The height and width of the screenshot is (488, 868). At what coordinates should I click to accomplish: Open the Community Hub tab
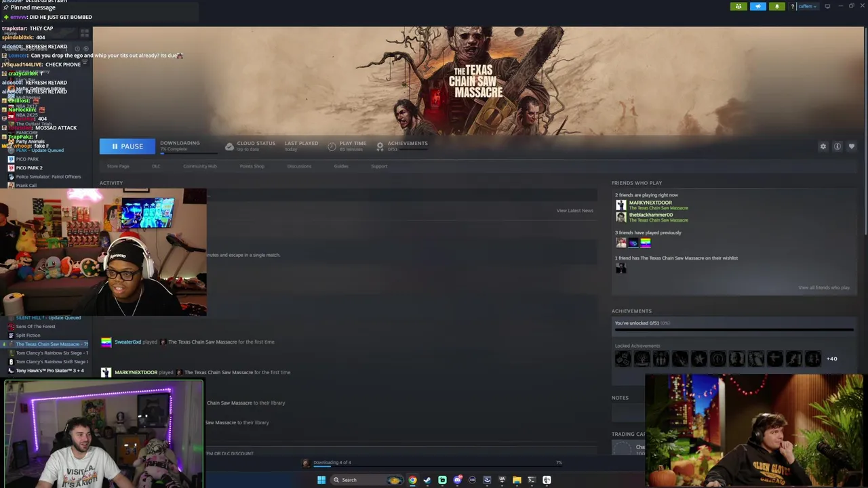[200, 166]
